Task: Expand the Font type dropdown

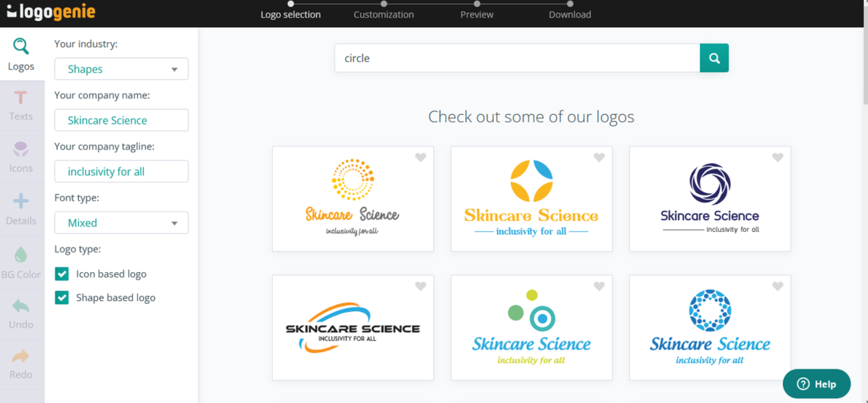Action: click(121, 223)
